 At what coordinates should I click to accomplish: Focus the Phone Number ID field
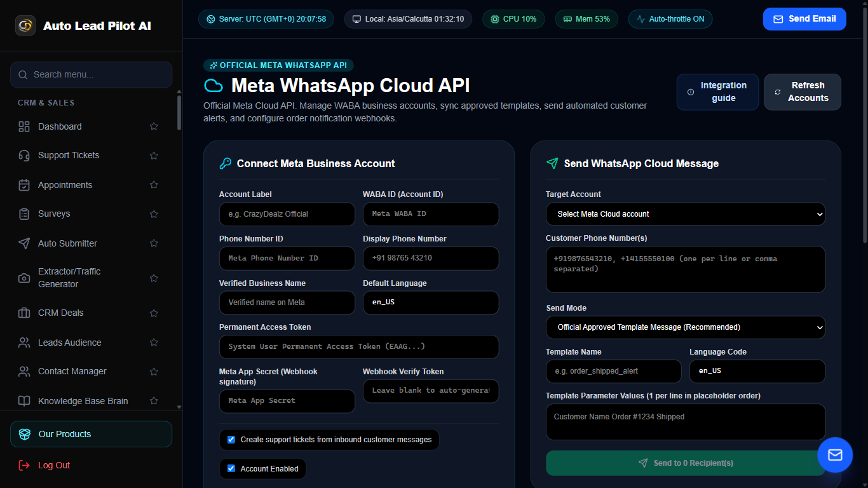(287, 259)
